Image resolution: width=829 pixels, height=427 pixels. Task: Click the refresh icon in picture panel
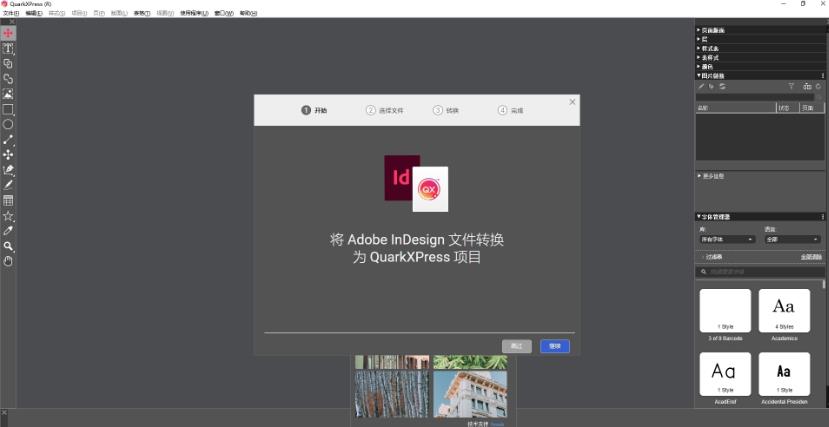click(818, 86)
